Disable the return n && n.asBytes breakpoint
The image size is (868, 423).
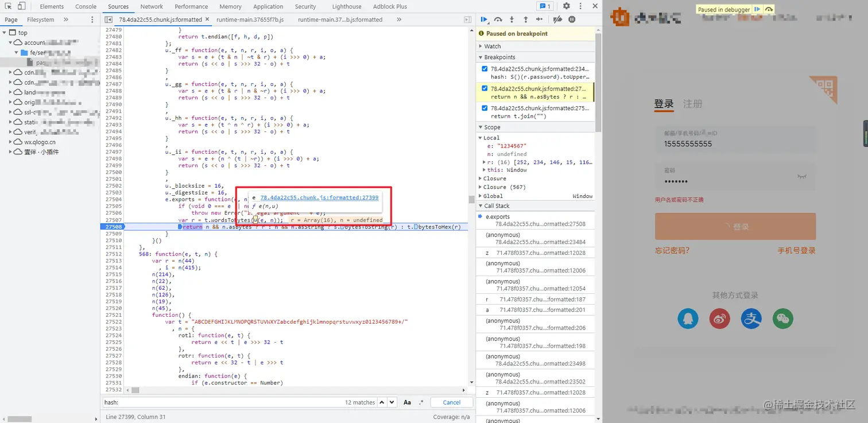485,89
